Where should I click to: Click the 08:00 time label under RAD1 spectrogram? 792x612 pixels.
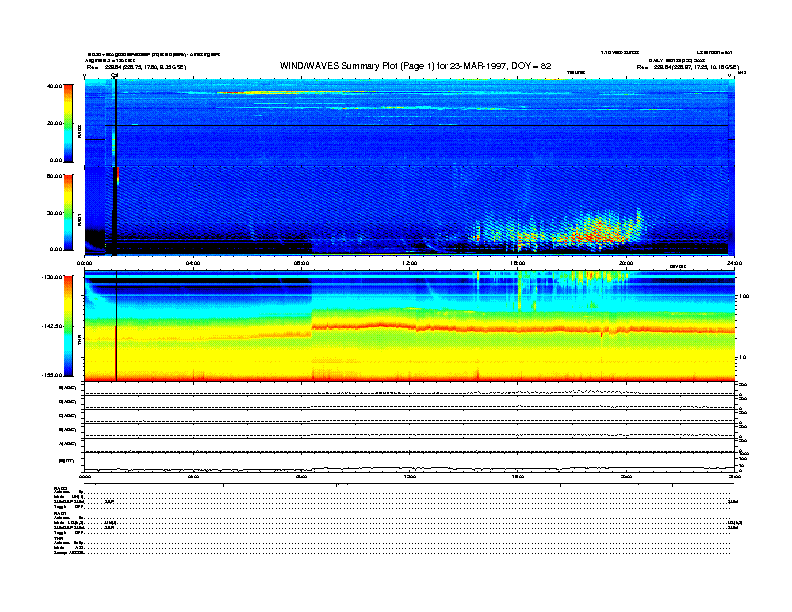(302, 263)
